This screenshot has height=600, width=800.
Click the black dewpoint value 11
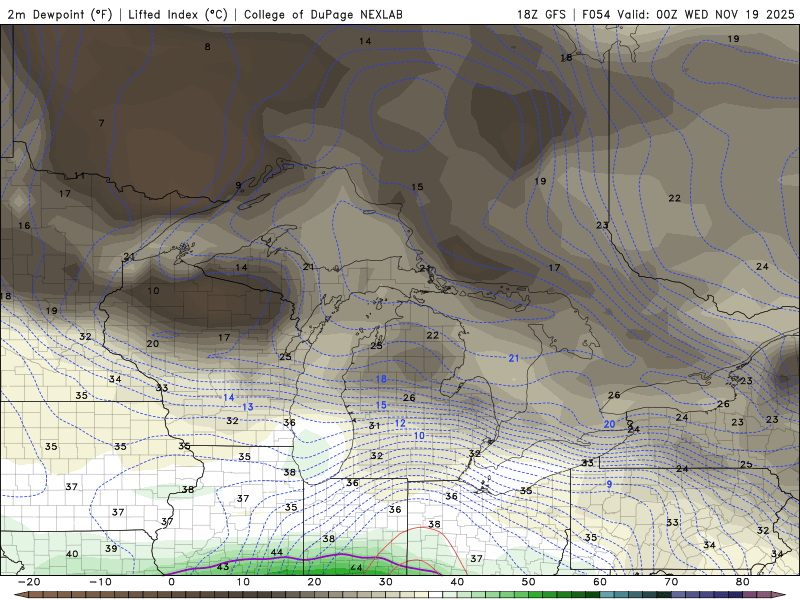pos(80,176)
